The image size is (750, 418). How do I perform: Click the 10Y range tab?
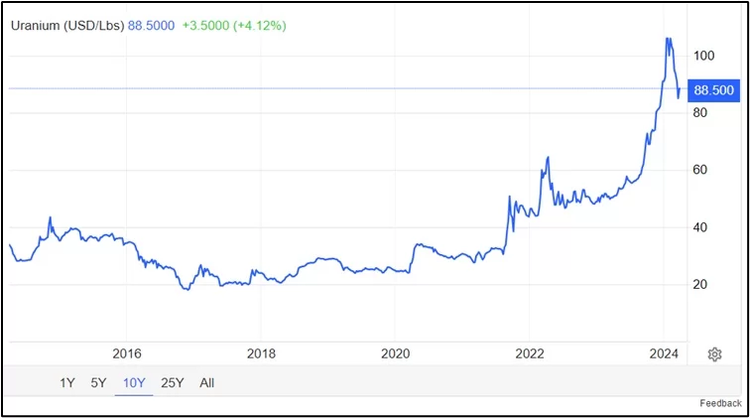click(131, 382)
